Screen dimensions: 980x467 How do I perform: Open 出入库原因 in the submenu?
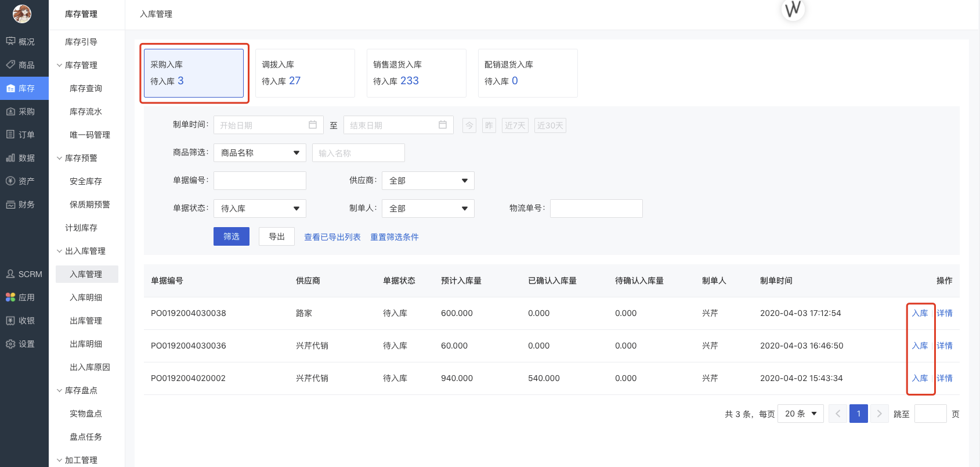point(90,367)
